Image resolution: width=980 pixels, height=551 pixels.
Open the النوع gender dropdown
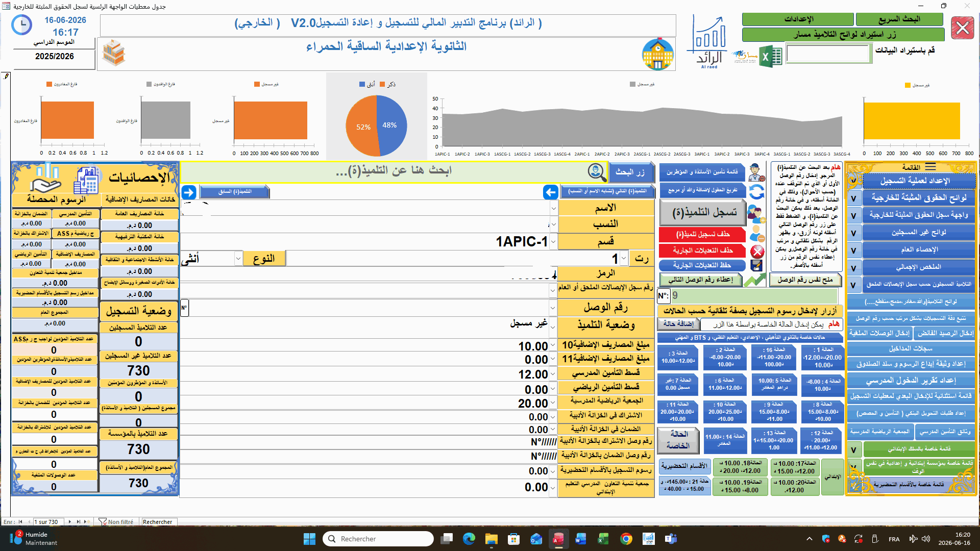238,259
